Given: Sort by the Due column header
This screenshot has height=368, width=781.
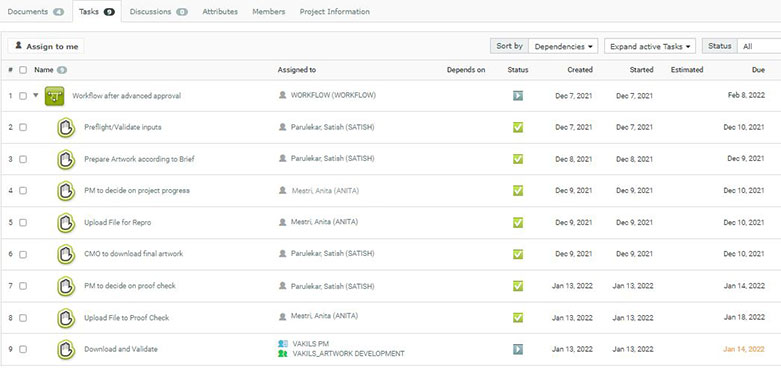Looking at the screenshot, I should (758, 70).
